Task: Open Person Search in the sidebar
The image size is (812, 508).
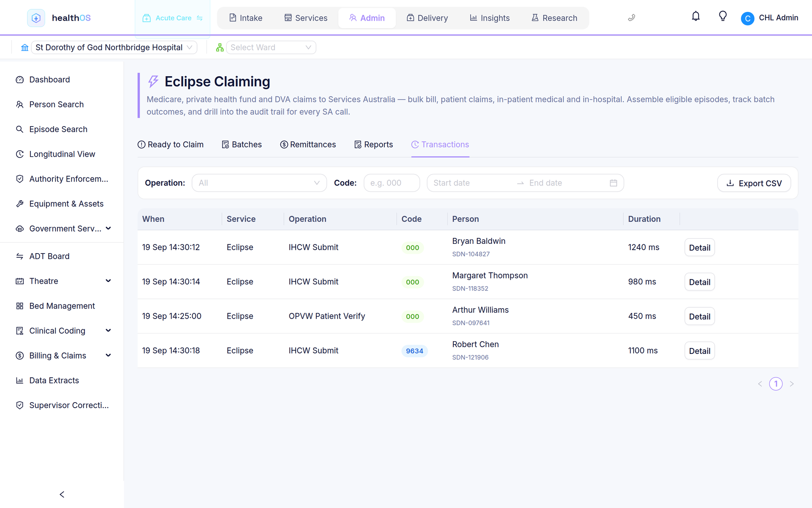Action: [62, 105]
